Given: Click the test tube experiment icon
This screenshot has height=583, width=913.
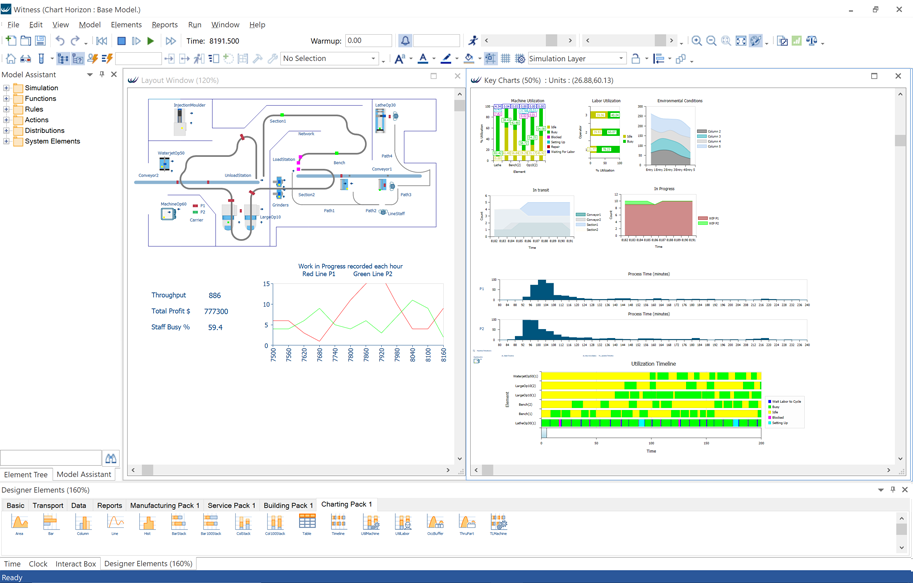Looking at the screenshot, I should click(x=41, y=58).
